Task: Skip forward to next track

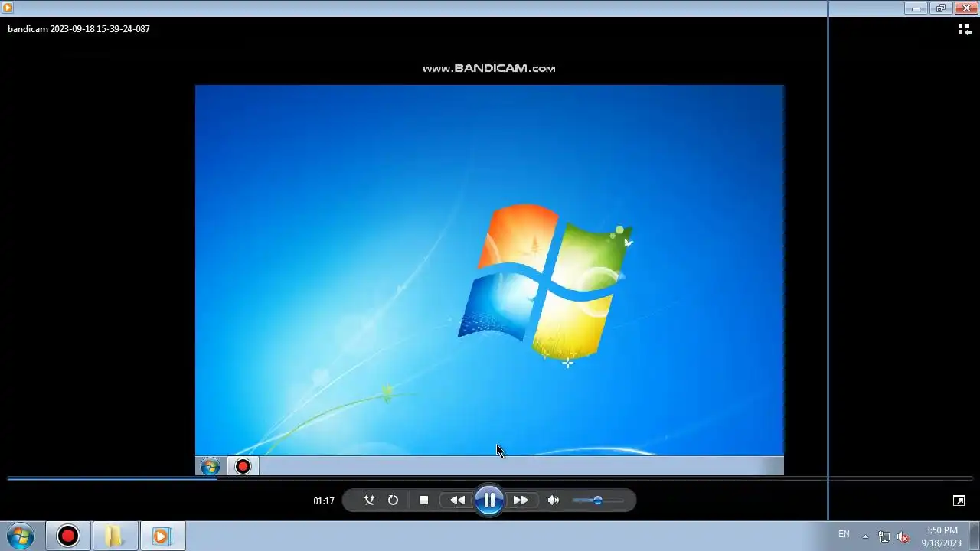Action: click(521, 500)
